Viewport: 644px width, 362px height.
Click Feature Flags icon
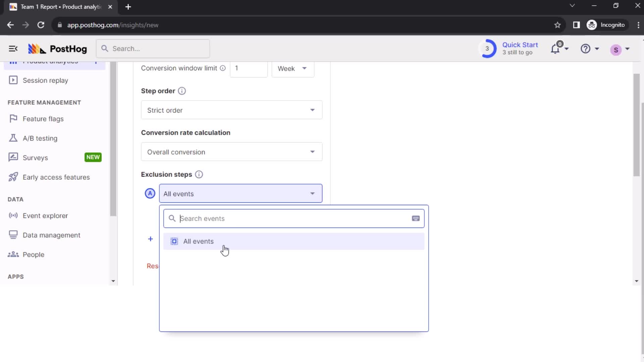pos(13,119)
